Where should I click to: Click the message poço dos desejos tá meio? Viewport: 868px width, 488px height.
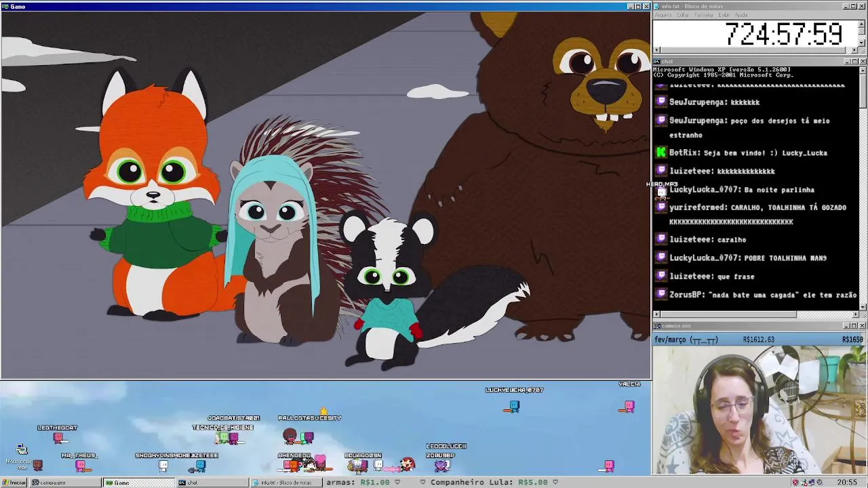780,121
